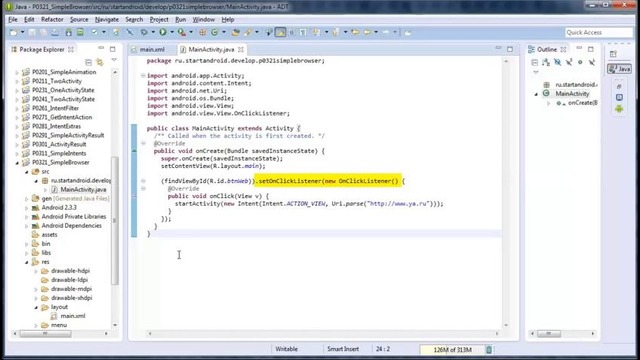Expand onCreate in Outline
This screenshot has width=640, height=360.
(549, 103)
